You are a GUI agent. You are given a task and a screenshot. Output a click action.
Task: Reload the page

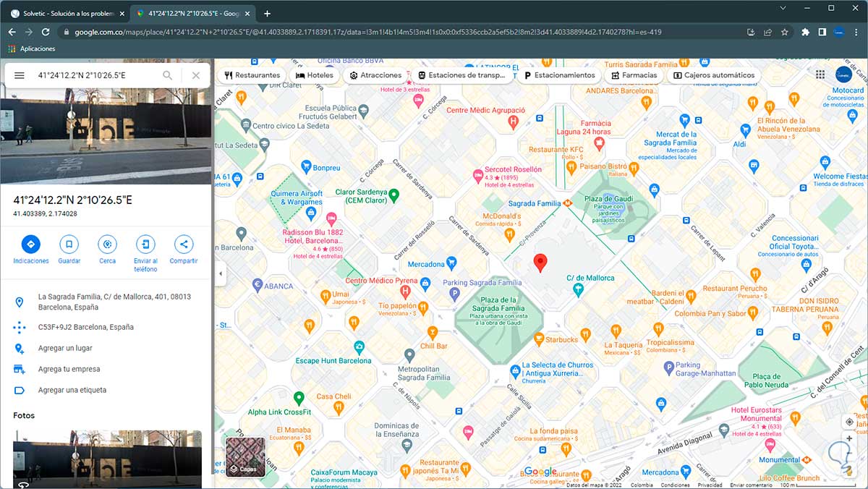click(x=46, y=32)
